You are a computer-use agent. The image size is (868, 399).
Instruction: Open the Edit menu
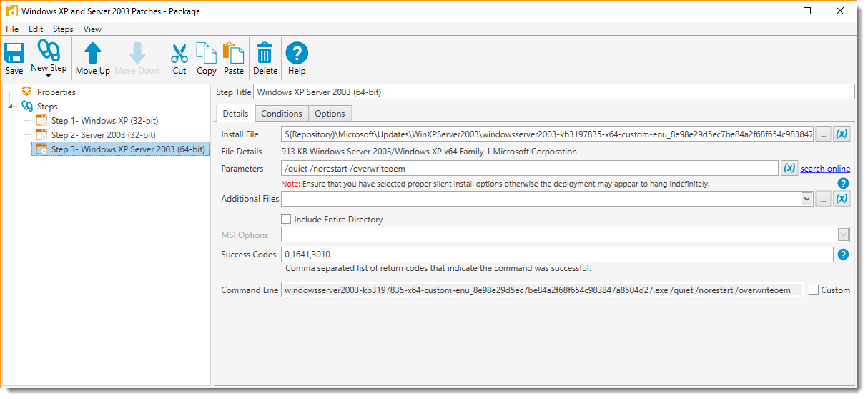pos(36,29)
